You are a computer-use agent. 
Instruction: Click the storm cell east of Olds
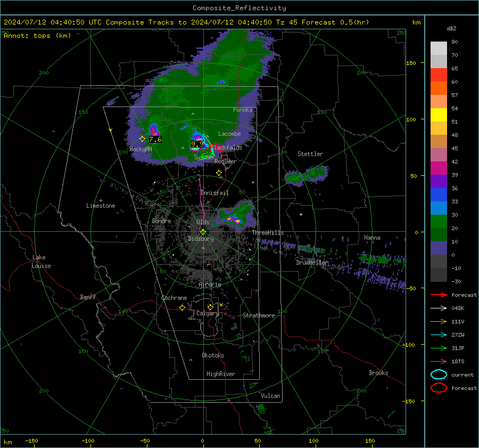pos(236,215)
